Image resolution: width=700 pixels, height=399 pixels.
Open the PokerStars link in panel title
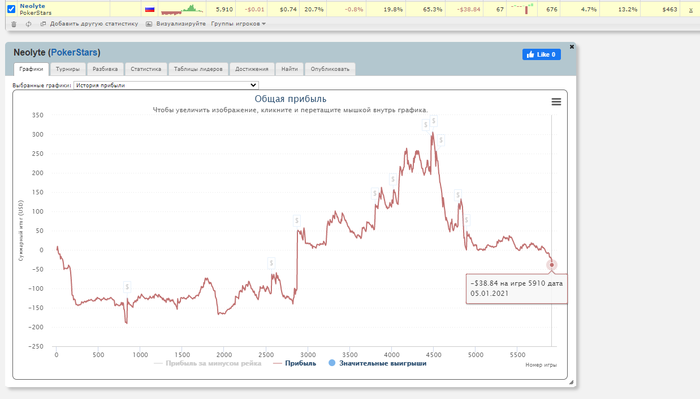click(x=74, y=53)
